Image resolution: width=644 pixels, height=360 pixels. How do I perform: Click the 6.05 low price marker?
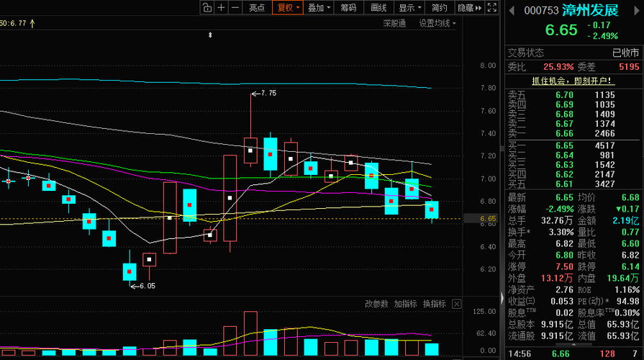coord(143,286)
